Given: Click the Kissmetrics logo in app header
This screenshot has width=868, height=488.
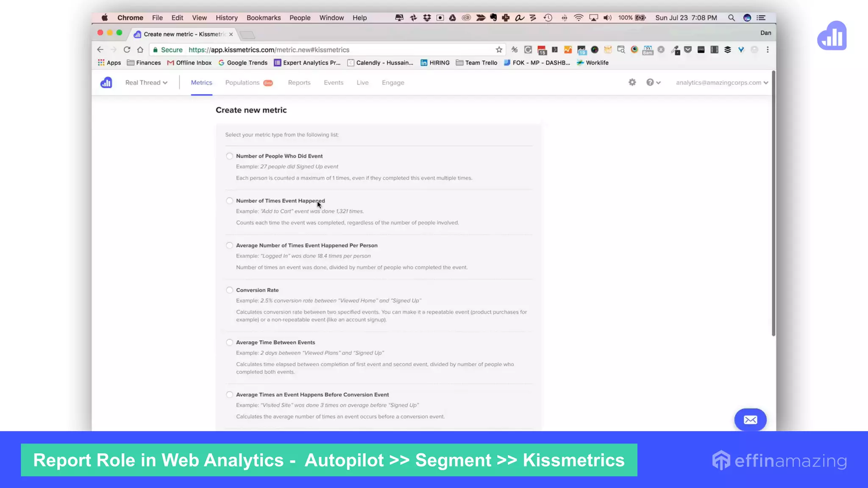Looking at the screenshot, I should tap(106, 83).
